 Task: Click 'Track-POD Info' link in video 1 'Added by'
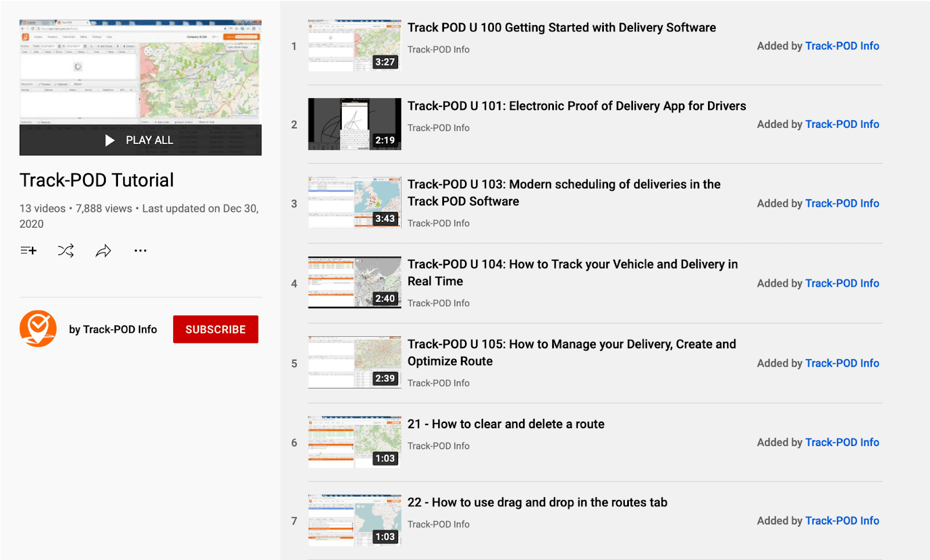[x=842, y=46]
